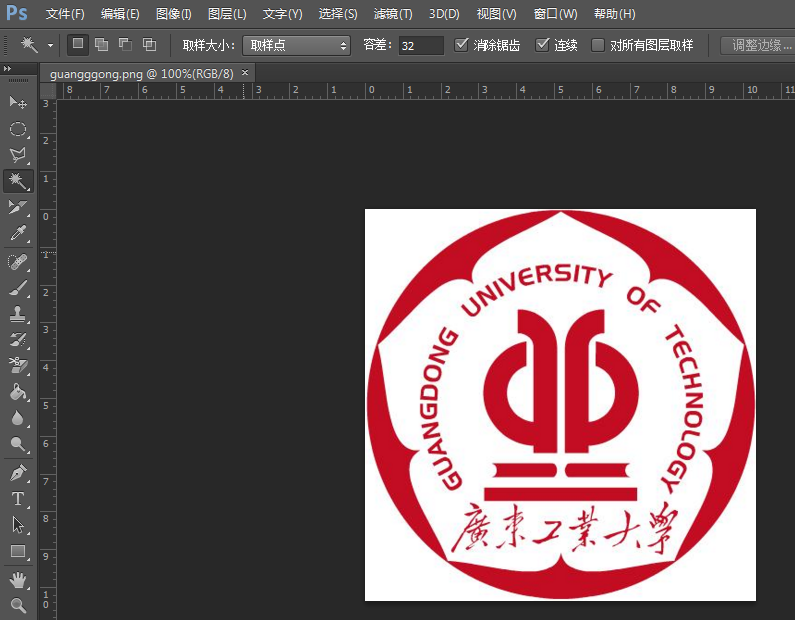Click the university logo on canvas
The height and width of the screenshot is (620, 795).
[x=560, y=405]
